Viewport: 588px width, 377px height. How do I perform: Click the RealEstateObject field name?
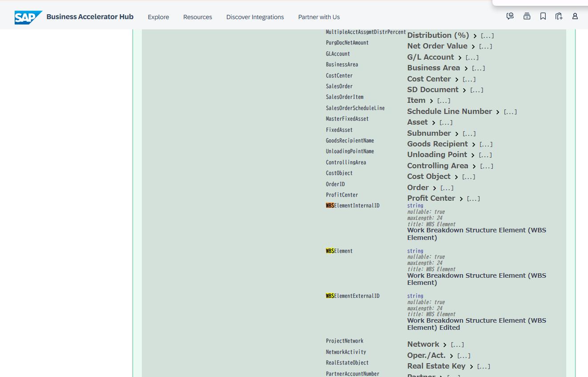click(347, 363)
